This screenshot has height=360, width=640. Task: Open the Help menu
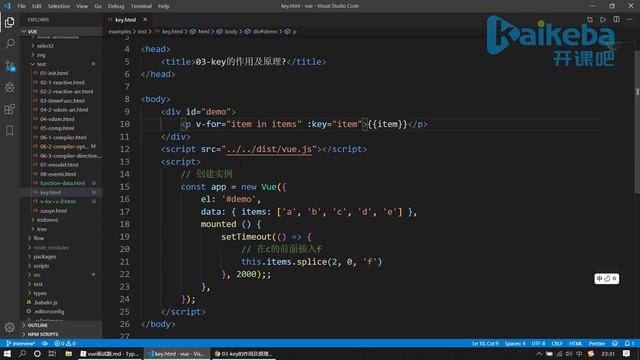pos(164,6)
